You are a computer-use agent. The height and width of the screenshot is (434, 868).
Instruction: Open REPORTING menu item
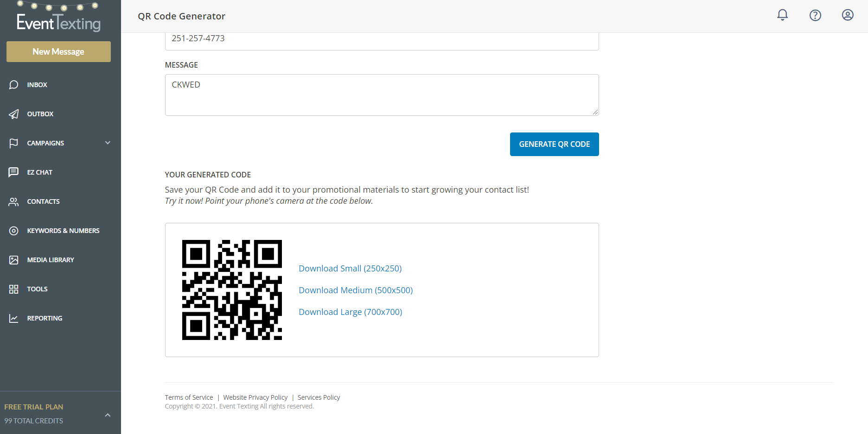[45, 318]
